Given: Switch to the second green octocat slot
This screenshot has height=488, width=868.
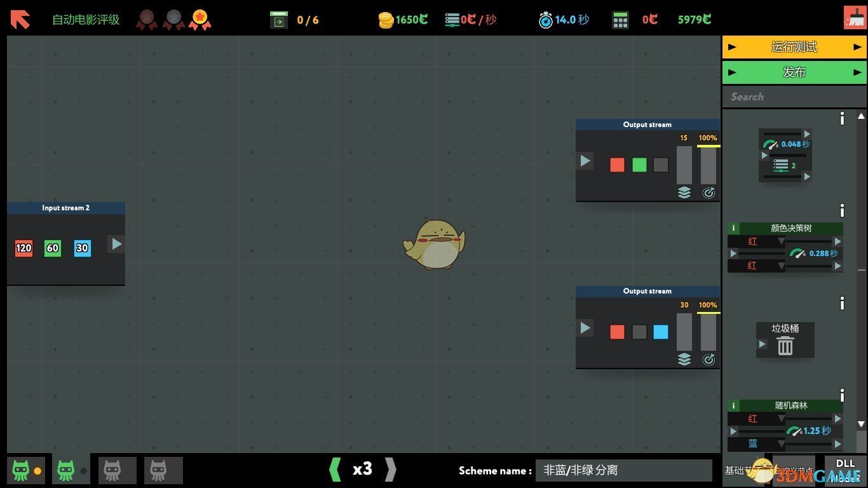Looking at the screenshot, I should (65, 471).
